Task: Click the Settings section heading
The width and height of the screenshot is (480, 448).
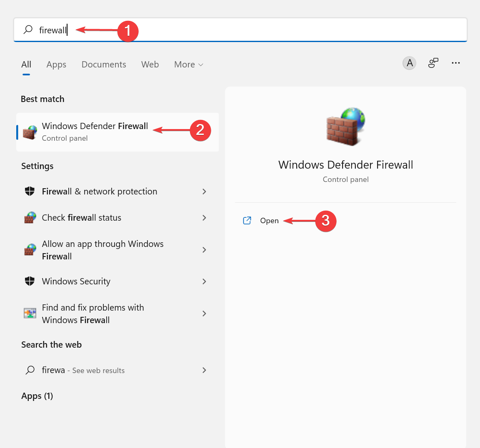Action: (37, 166)
